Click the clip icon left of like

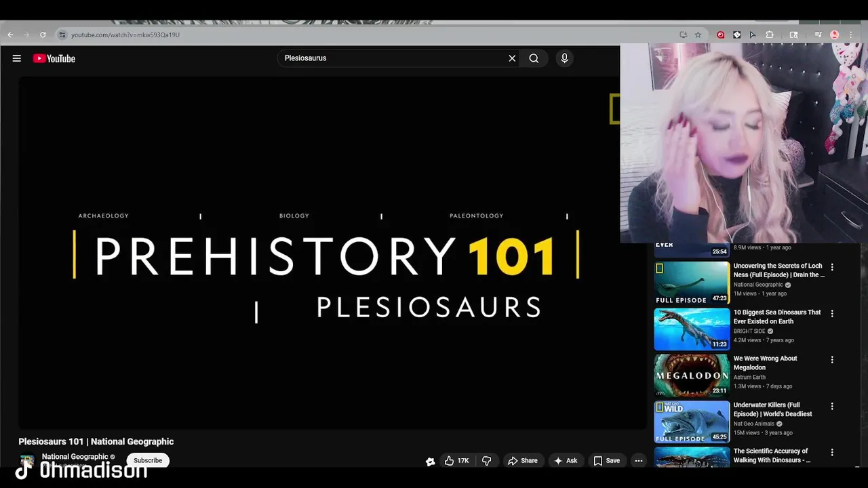tap(430, 462)
